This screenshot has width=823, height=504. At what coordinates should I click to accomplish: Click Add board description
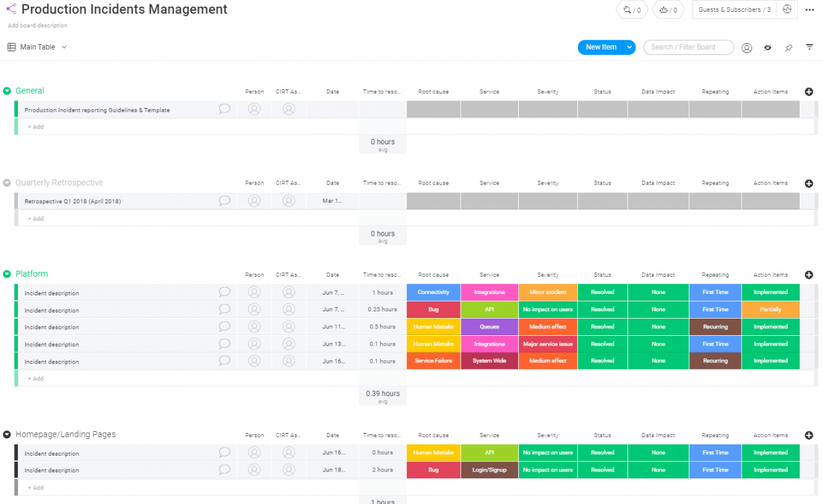(x=38, y=26)
